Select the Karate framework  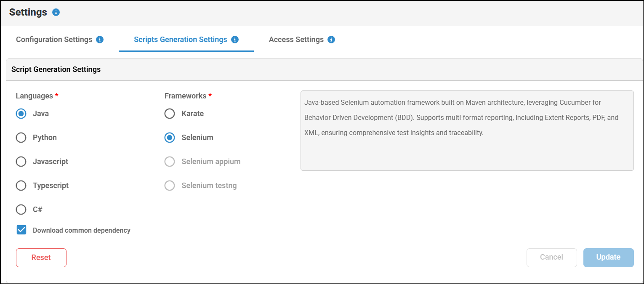pos(170,114)
